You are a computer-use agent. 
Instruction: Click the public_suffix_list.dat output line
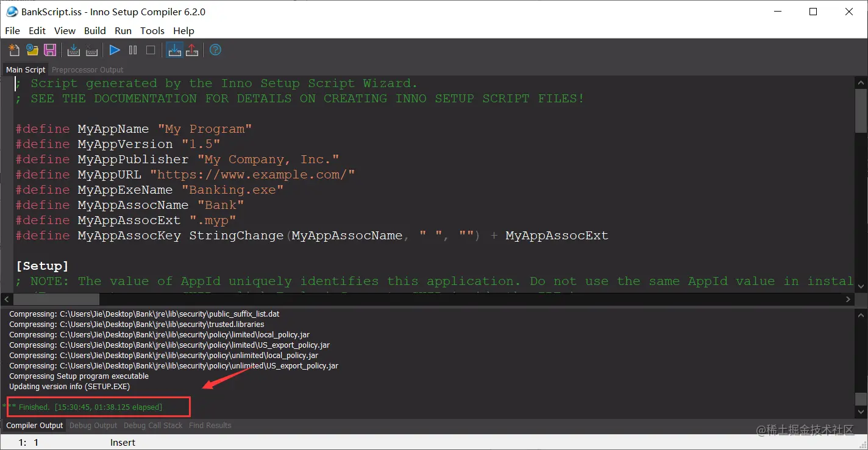[x=144, y=314]
